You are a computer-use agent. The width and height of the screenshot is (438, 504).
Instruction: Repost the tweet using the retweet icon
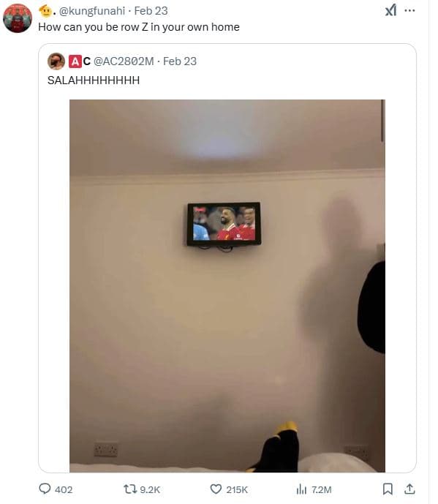(130, 489)
